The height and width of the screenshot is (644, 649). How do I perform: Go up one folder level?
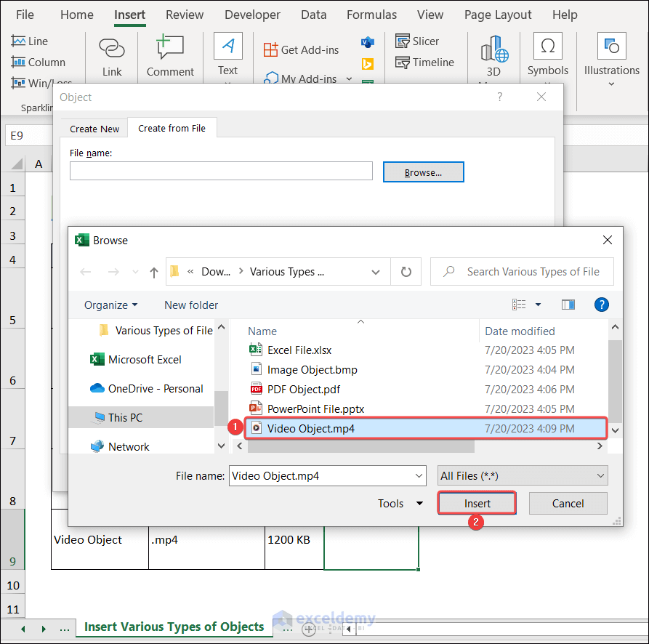[x=154, y=272]
